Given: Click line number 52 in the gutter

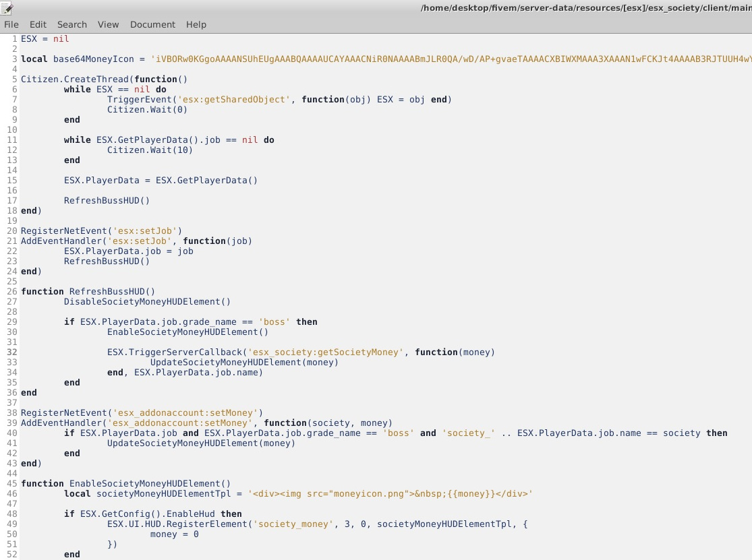Looking at the screenshot, I should (12, 555).
